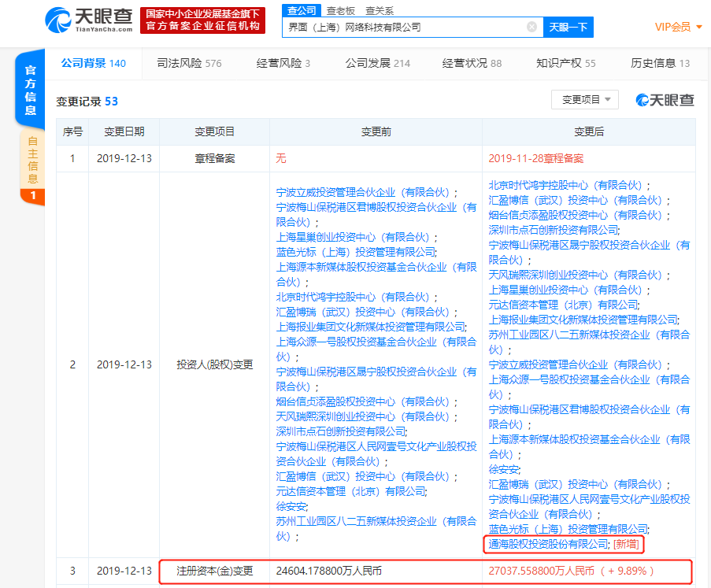
Task: Open the 2019-11-28章程备案 link
Action: (x=542, y=157)
